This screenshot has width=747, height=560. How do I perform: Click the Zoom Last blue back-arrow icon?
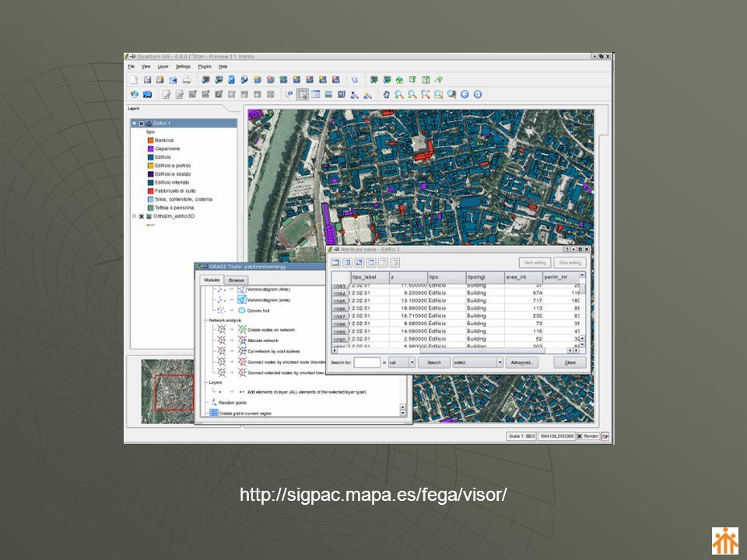pos(465,94)
